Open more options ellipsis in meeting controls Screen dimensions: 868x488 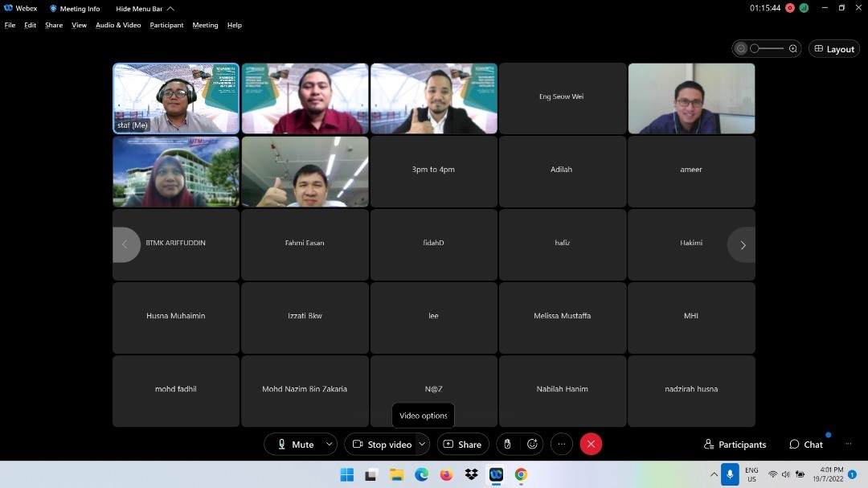pos(562,445)
